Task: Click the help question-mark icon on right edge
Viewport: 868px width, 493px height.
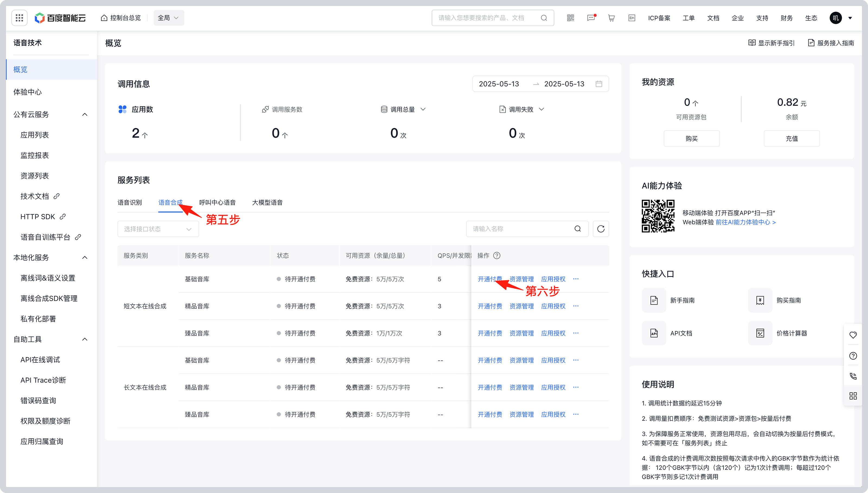Action: [x=853, y=356]
